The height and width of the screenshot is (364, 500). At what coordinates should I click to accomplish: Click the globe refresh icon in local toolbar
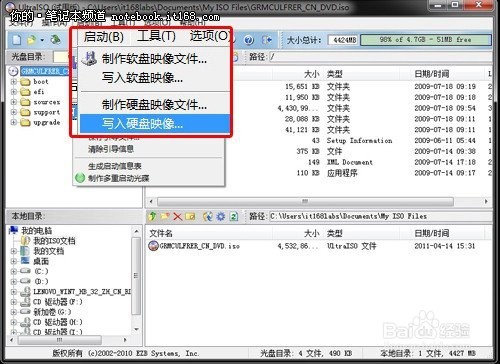point(208,217)
